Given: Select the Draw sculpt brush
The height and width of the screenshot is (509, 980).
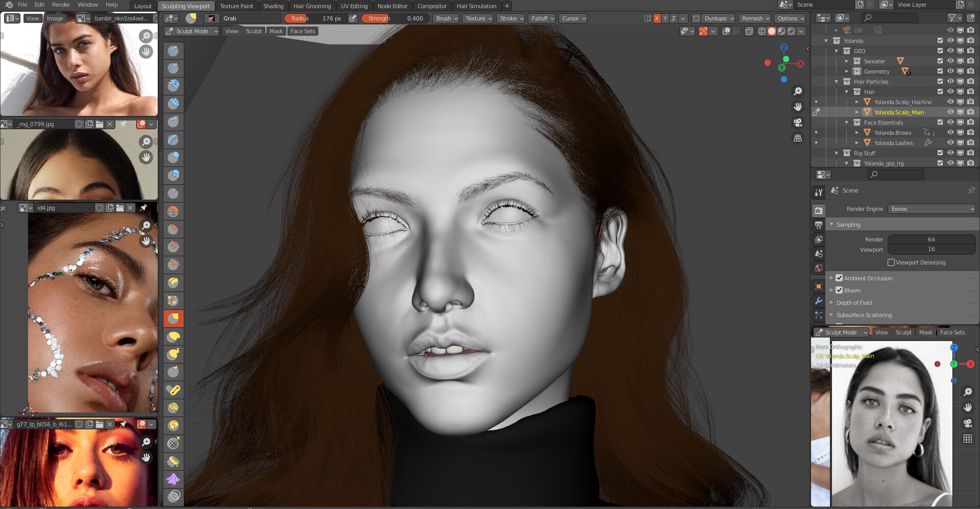Looking at the screenshot, I should point(174,51).
